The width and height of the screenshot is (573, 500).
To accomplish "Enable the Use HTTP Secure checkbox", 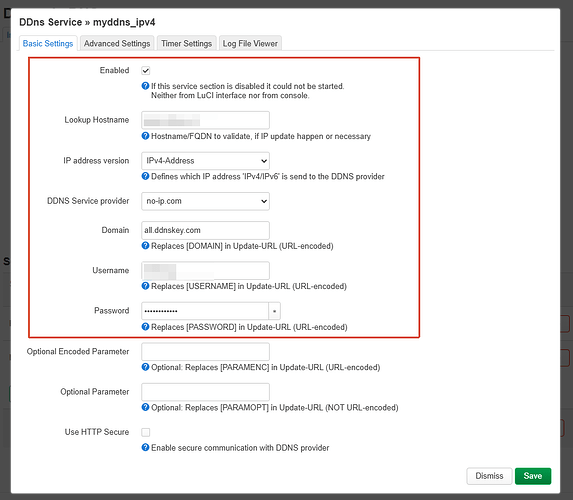I will [x=146, y=432].
